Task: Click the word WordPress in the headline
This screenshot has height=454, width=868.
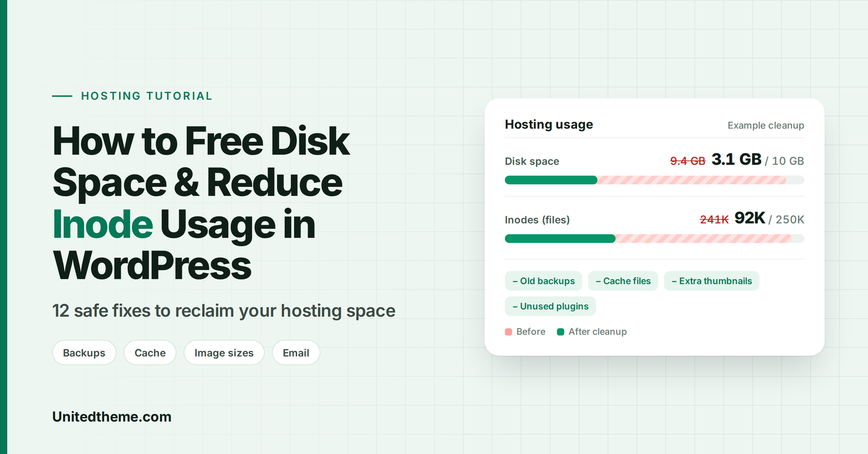Action: coord(152,266)
